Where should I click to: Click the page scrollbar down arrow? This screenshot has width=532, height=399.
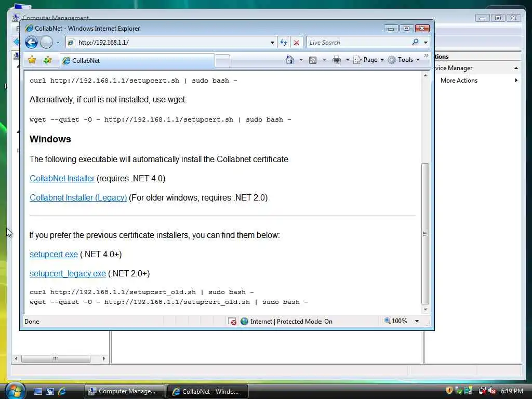[425, 310]
